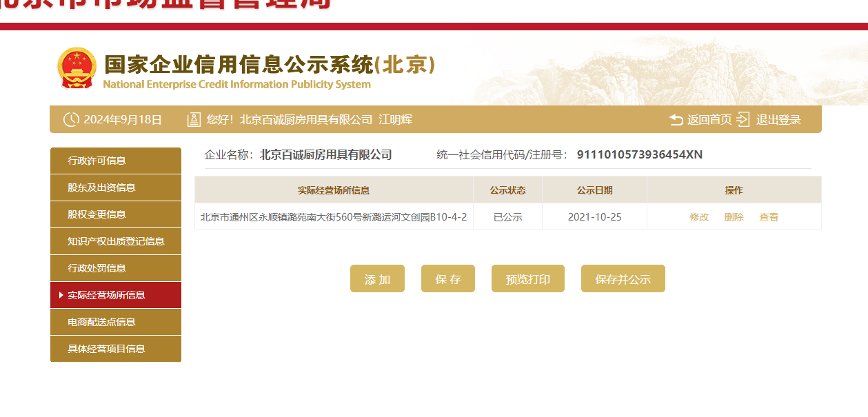The image size is (868, 417).
Task: Click the 已公示 status cell
Action: tap(508, 216)
